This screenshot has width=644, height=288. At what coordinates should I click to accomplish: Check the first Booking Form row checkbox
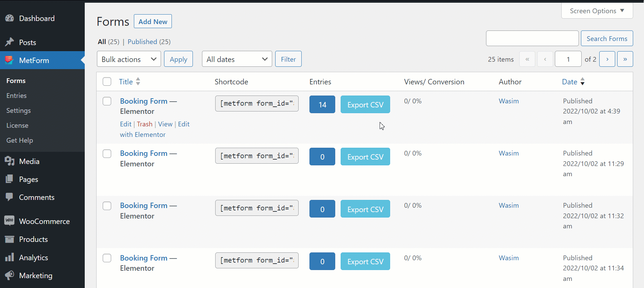click(x=107, y=101)
